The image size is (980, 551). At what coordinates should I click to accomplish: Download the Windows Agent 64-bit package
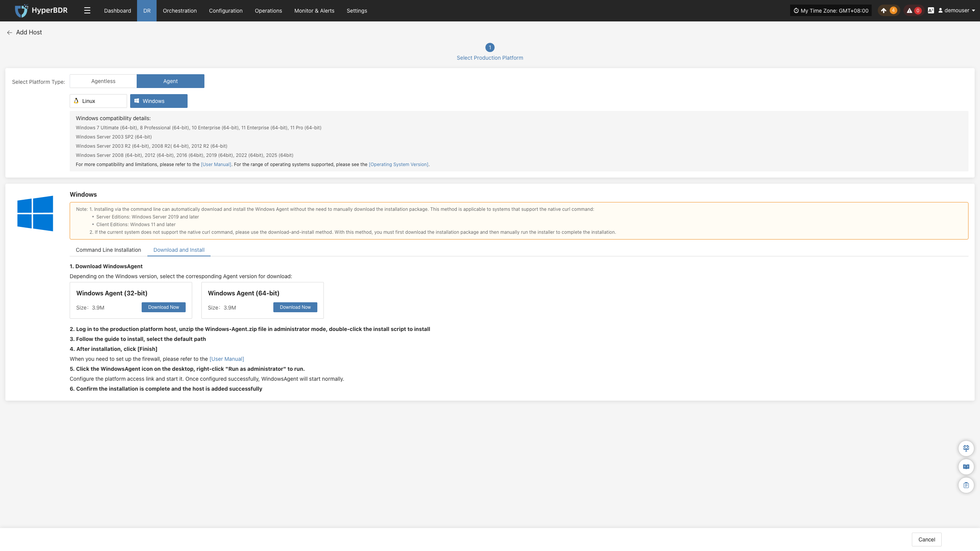pyautogui.click(x=295, y=307)
